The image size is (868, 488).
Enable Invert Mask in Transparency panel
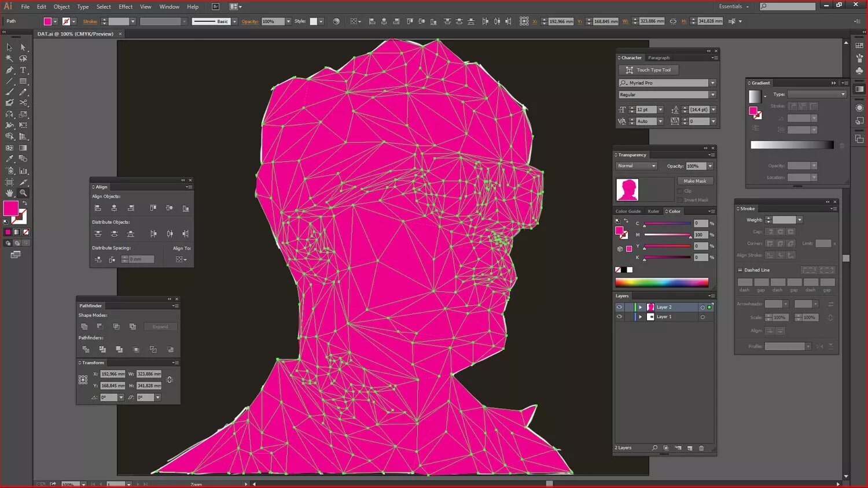[680, 200]
